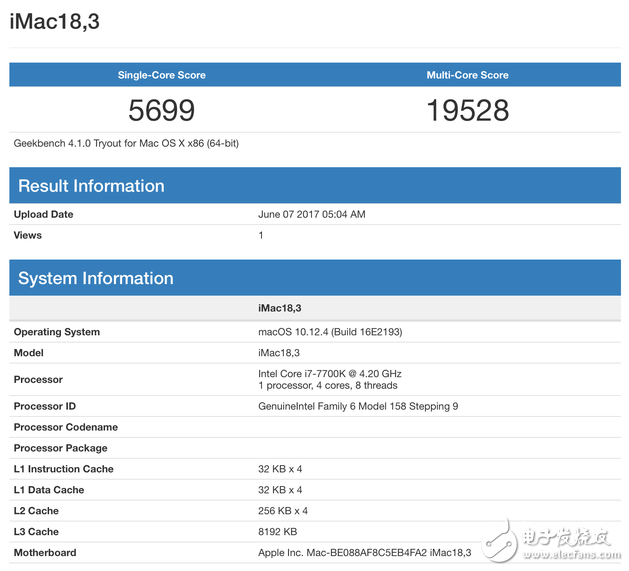The width and height of the screenshot is (629, 571).
Task: Select the Multi-Core Score header
Action: pyautogui.click(x=467, y=75)
